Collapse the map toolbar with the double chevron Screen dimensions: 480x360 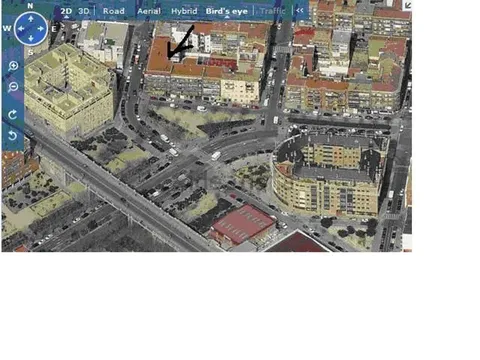click(x=300, y=10)
